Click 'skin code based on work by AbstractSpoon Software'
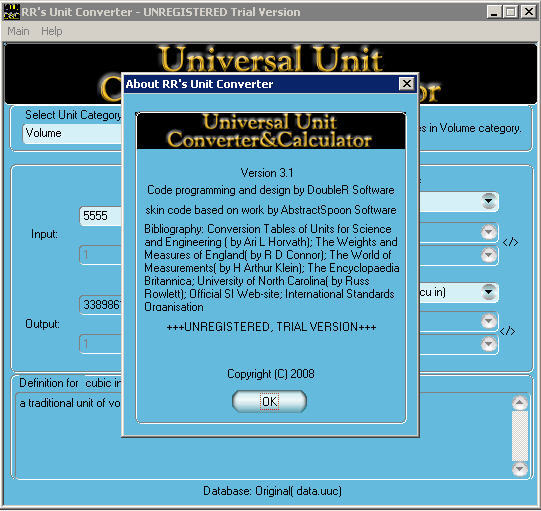541x511 pixels. coord(271,210)
